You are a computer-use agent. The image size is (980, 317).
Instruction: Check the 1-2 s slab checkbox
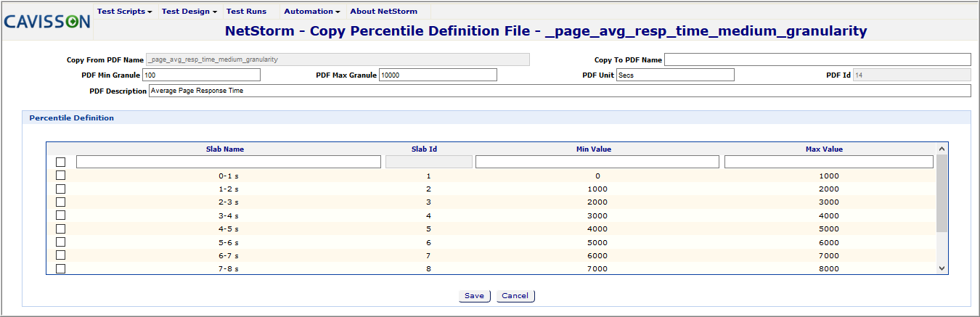(x=60, y=189)
